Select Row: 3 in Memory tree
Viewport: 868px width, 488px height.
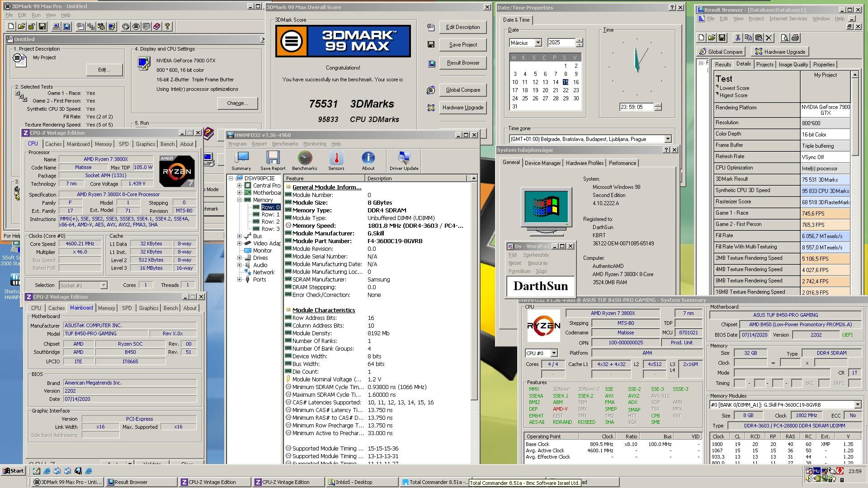(x=270, y=229)
